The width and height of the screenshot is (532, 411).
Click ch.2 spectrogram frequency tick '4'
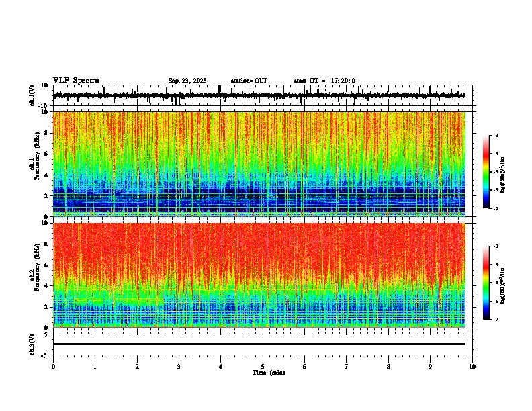tap(47, 286)
